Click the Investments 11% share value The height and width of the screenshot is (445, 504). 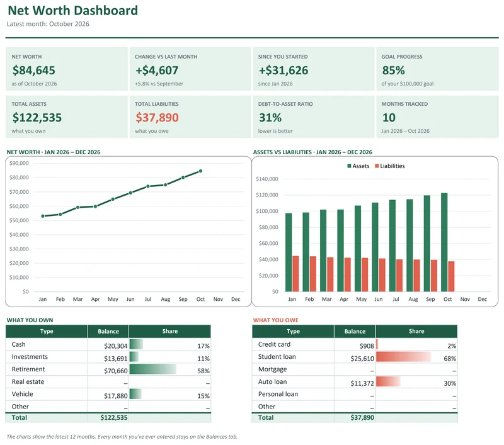coord(203,359)
